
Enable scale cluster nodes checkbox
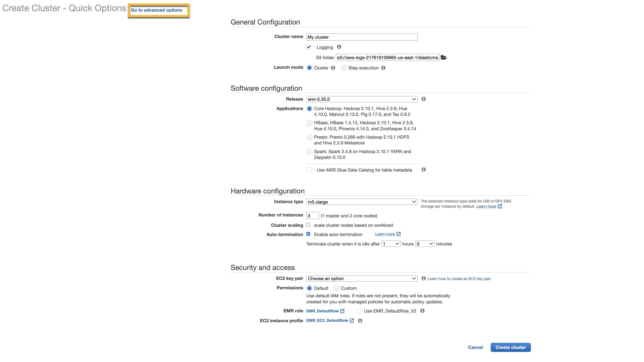(308, 225)
